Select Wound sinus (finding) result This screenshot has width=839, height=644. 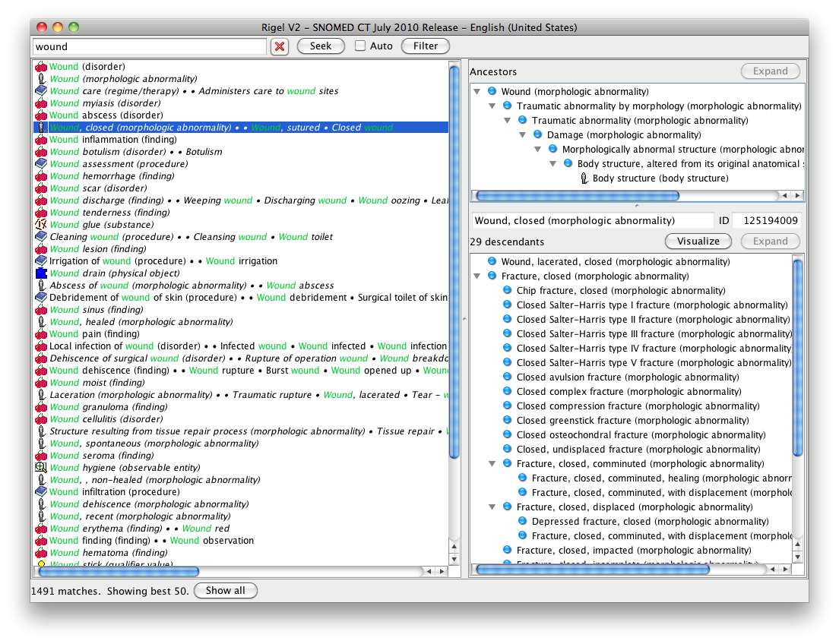pos(241,310)
